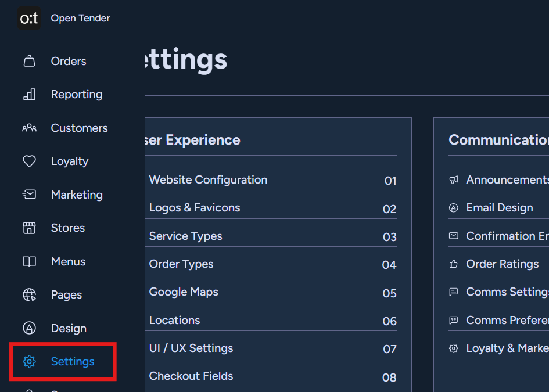This screenshot has height=392, width=549.
Task: Click the Pages globe icon
Action: (29, 294)
